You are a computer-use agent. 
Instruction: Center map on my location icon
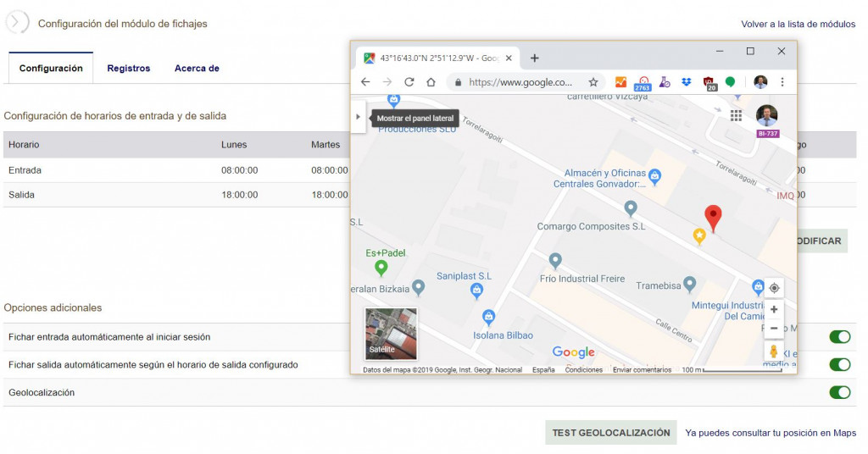pos(774,288)
